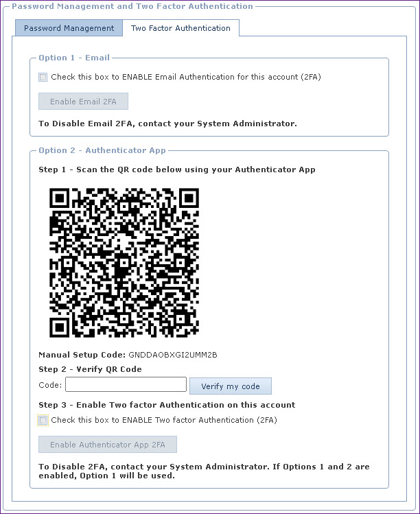
Task: Select the Two Factor Authentication tab
Action: pyautogui.click(x=180, y=28)
